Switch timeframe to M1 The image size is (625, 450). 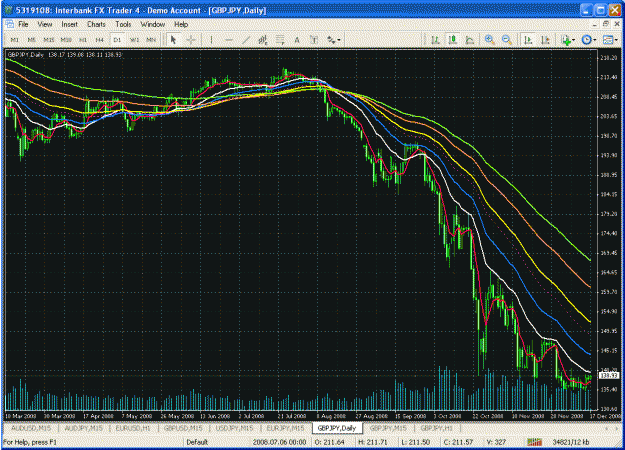click(14, 40)
